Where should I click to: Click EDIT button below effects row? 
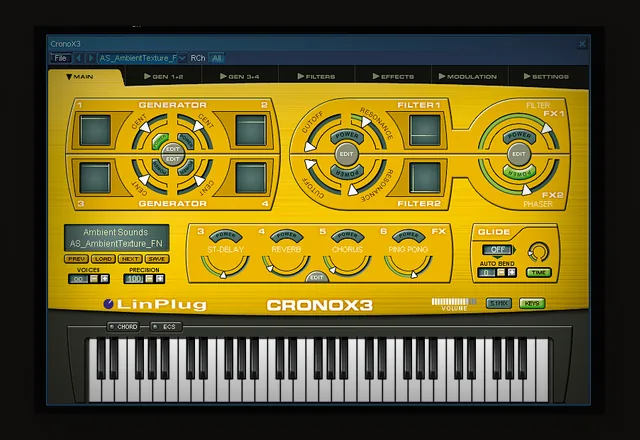[317, 277]
